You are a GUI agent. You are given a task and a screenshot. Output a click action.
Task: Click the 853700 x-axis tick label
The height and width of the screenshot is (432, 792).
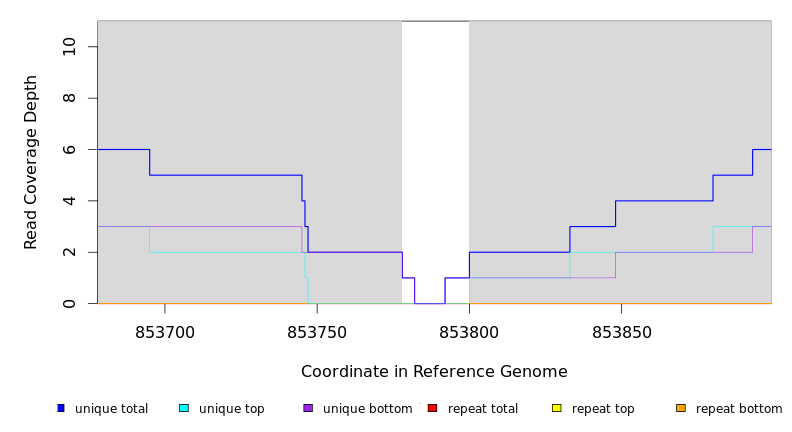(x=165, y=331)
